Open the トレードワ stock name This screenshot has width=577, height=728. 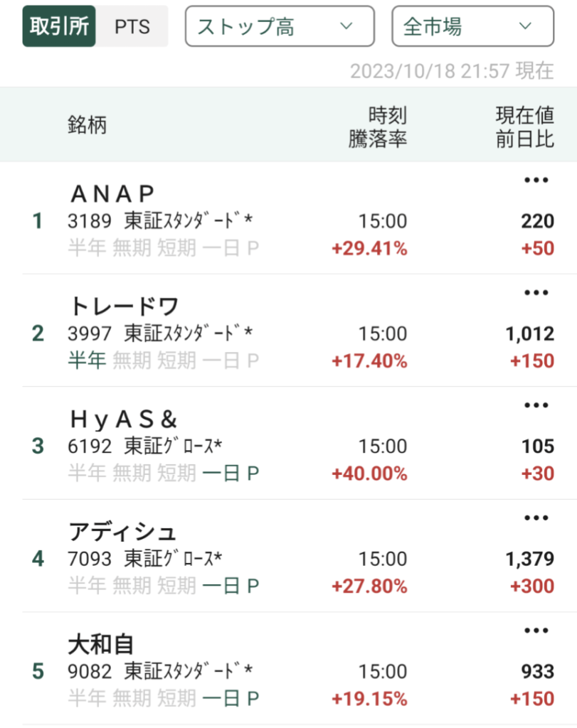[124, 306]
